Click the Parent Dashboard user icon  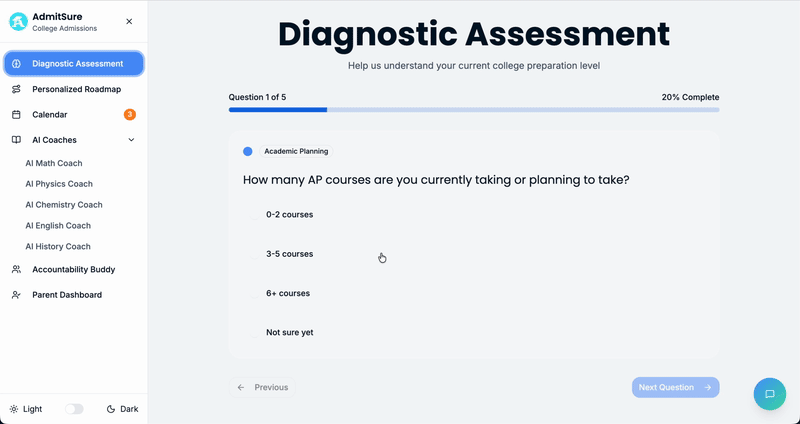(x=16, y=295)
